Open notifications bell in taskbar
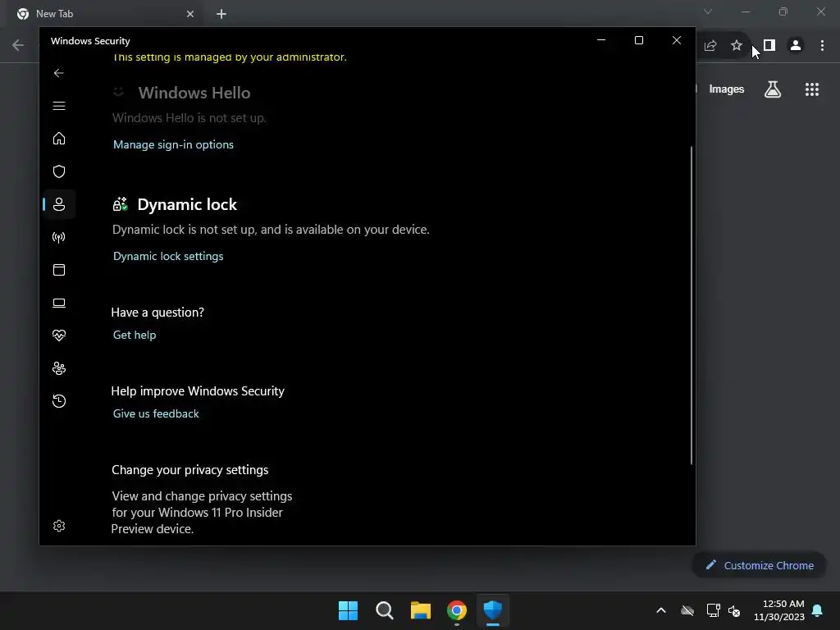 pyautogui.click(x=818, y=610)
